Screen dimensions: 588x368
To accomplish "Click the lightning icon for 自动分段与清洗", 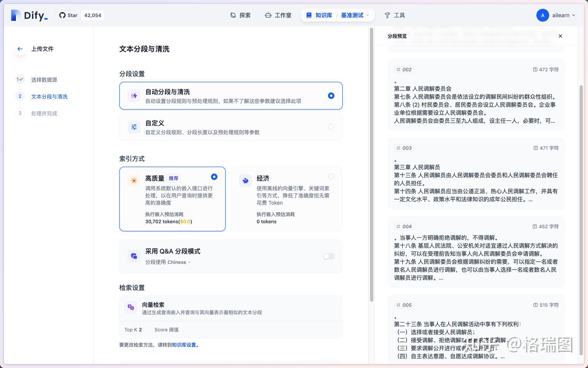I will [x=134, y=95].
